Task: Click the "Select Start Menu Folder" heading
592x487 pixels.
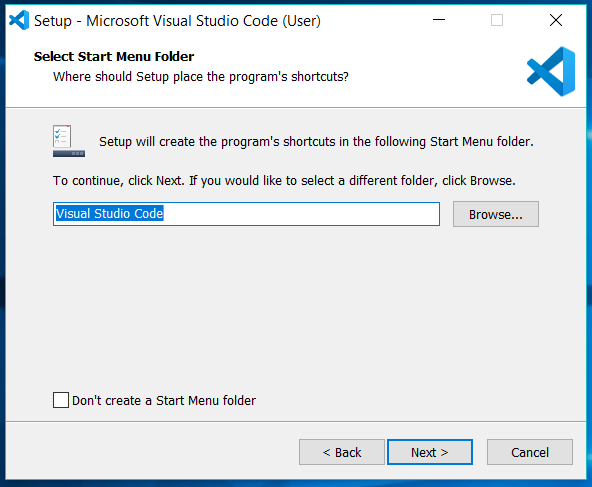Action: 114,57
